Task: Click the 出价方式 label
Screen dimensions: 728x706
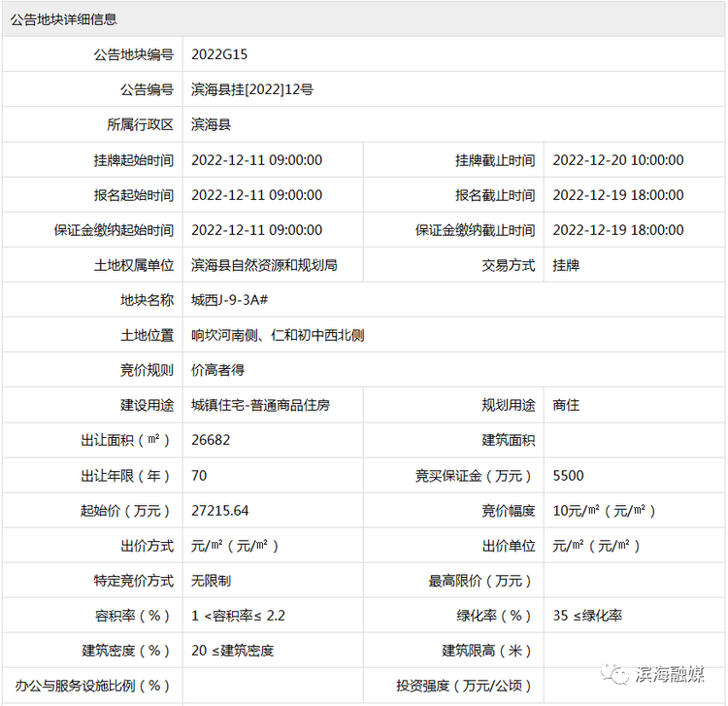Action: click(148, 546)
